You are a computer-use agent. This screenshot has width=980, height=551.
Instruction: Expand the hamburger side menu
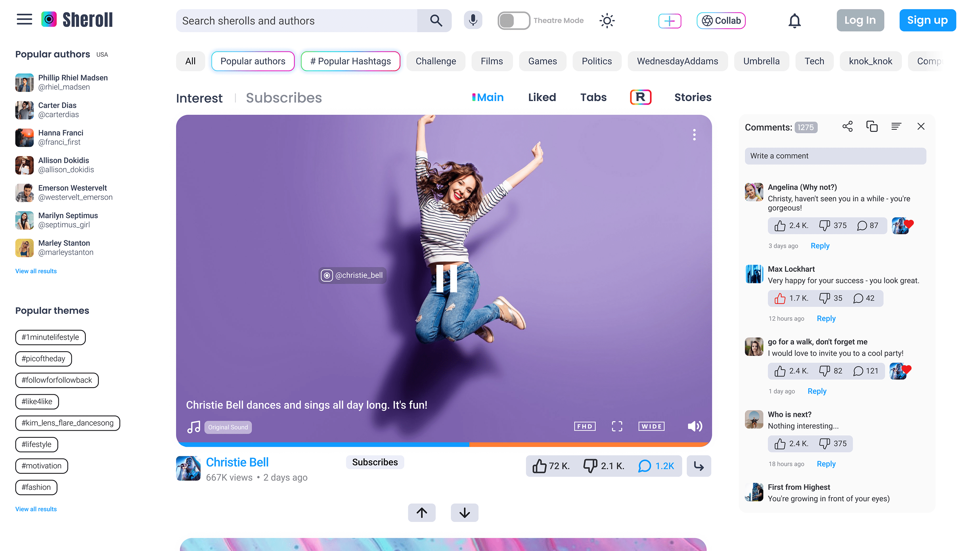point(24,19)
